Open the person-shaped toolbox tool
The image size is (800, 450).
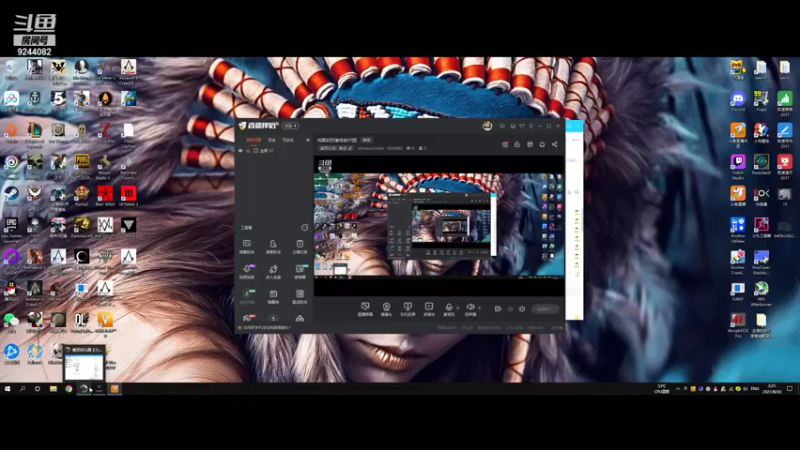(273, 246)
